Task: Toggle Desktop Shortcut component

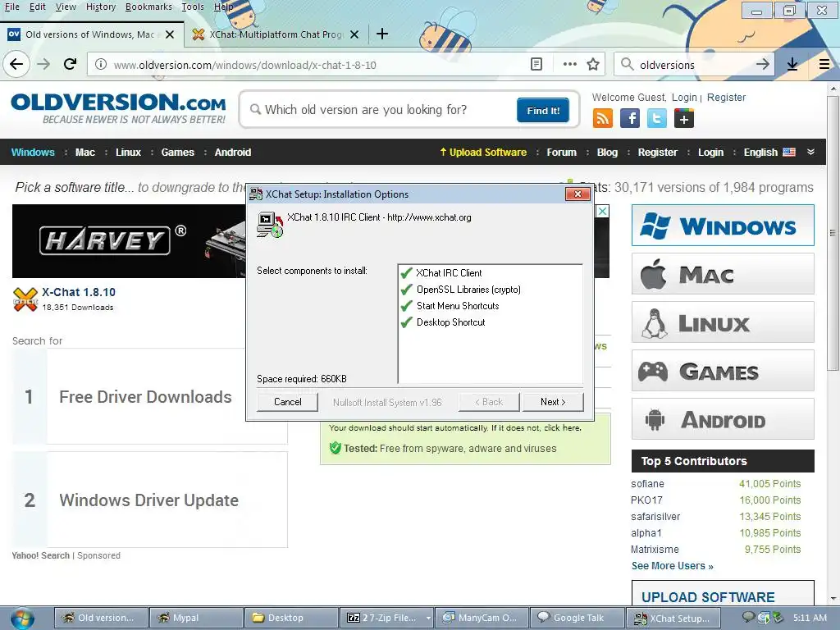Action: pos(407,322)
